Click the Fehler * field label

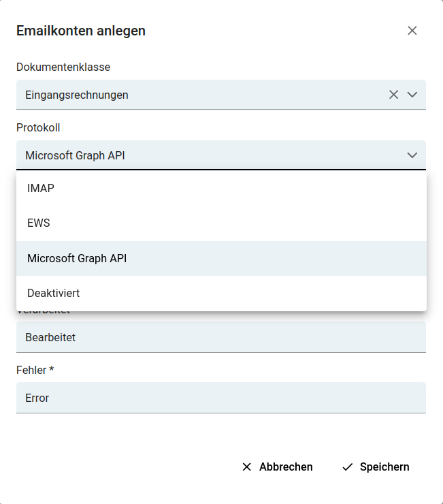click(35, 370)
